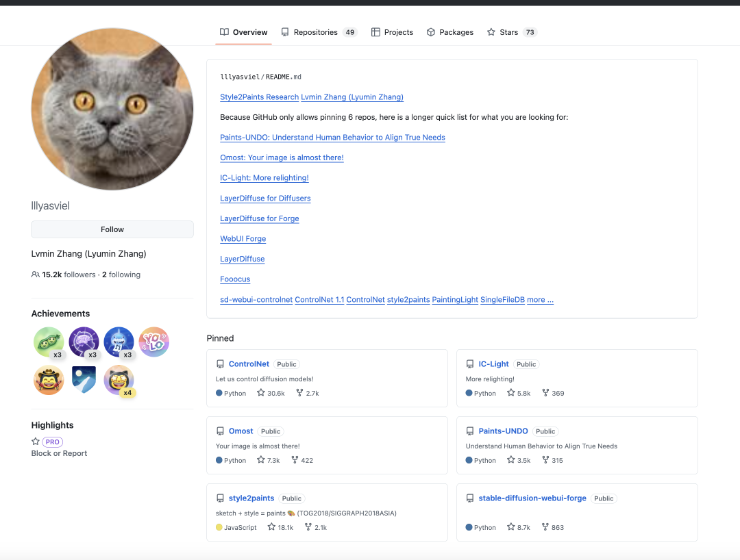
Task: View stable-diffusion-webui-forge 863 forks
Action: coord(553,527)
